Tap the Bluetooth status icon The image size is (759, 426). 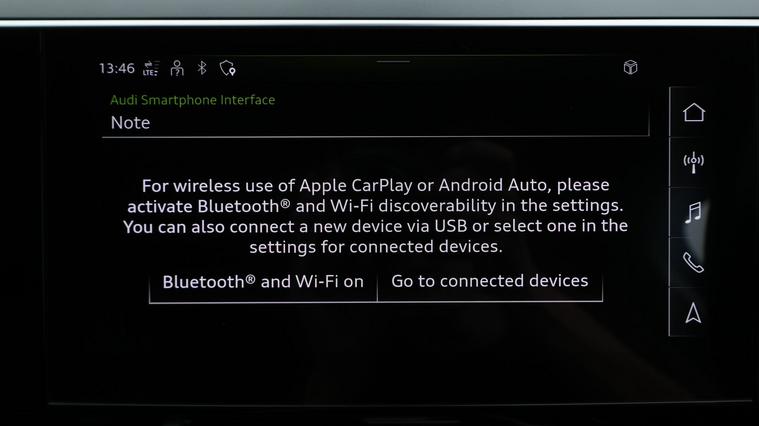(x=202, y=68)
